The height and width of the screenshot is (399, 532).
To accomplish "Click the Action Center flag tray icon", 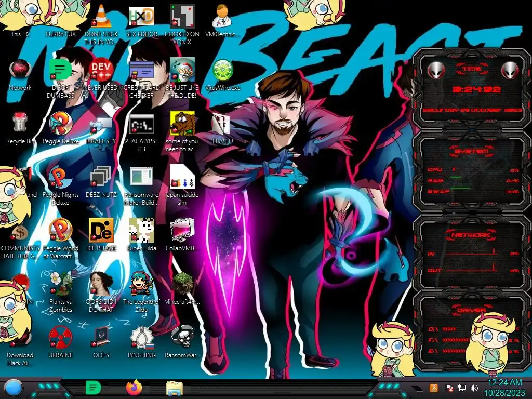I will (x=449, y=388).
